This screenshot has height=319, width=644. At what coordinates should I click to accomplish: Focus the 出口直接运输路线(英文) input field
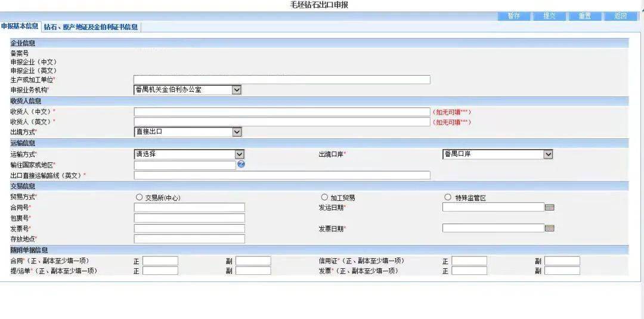tap(282, 175)
